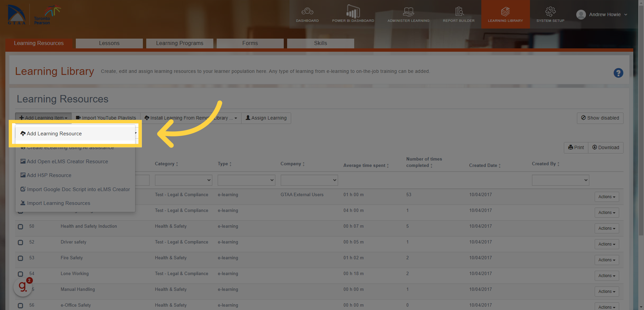
Task: Open the Type filter dropdown
Action: click(x=246, y=180)
